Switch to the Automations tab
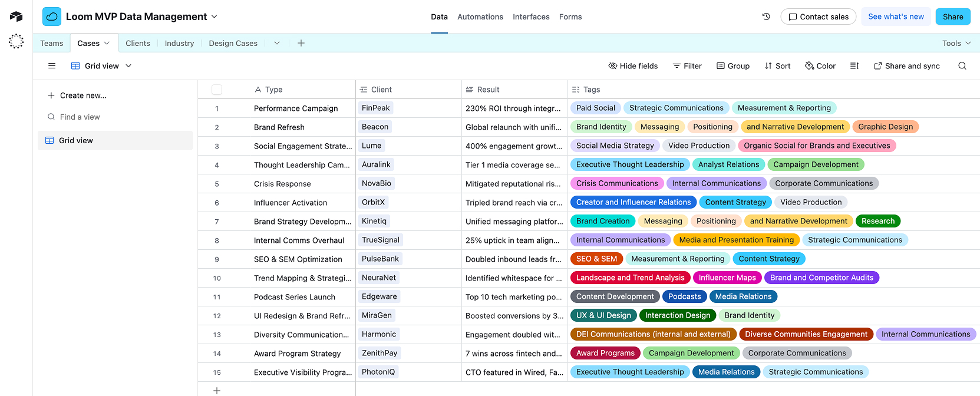The image size is (980, 396). pos(480,16)
